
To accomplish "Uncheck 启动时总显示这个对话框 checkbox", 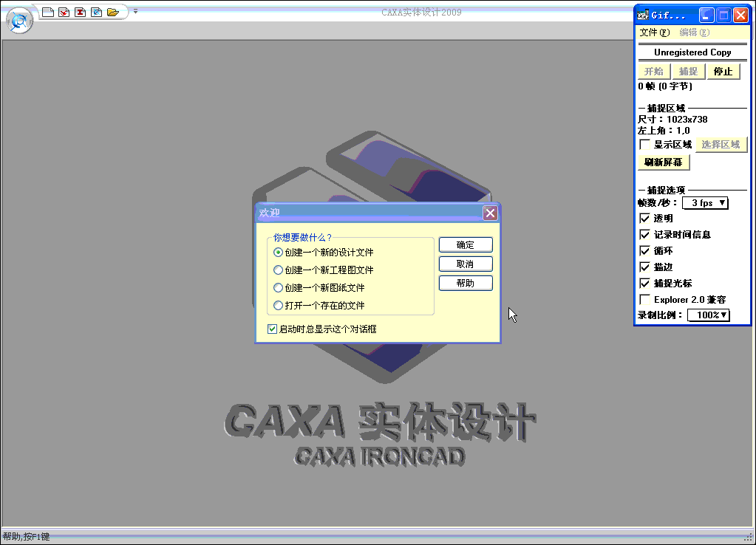I will 273,329.
